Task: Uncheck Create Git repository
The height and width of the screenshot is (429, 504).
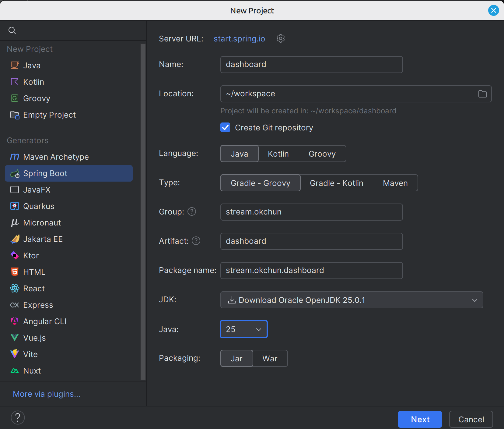Action: point(225,127)
